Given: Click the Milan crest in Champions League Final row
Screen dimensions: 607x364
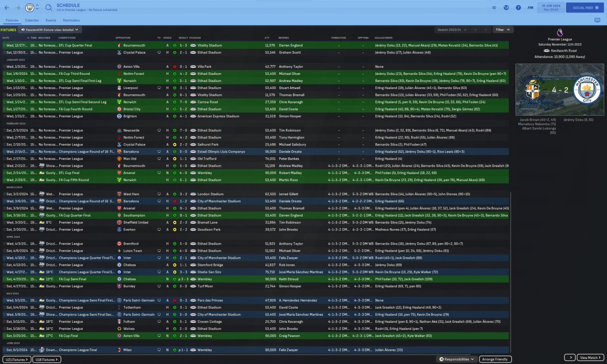Looking at the screenshot, I should pos(119,350).
